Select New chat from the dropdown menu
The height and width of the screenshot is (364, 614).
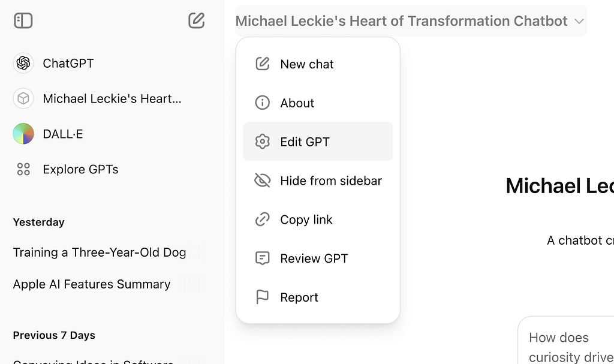pyautogui.click(x=318, y=64)
